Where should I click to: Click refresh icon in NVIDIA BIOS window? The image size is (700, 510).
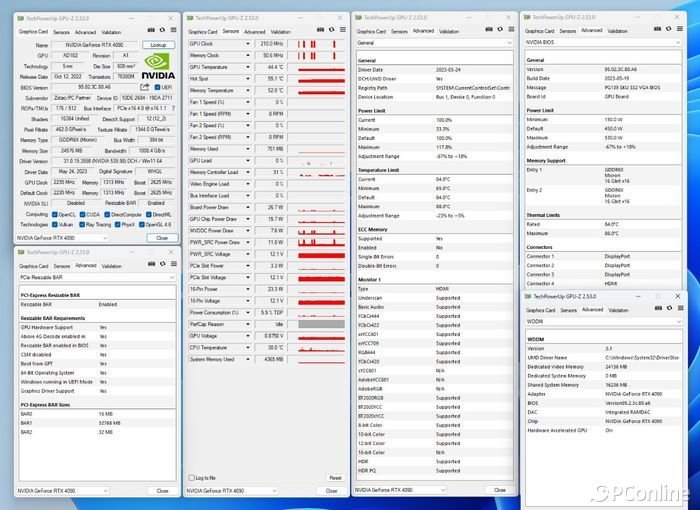pos(668,29)
